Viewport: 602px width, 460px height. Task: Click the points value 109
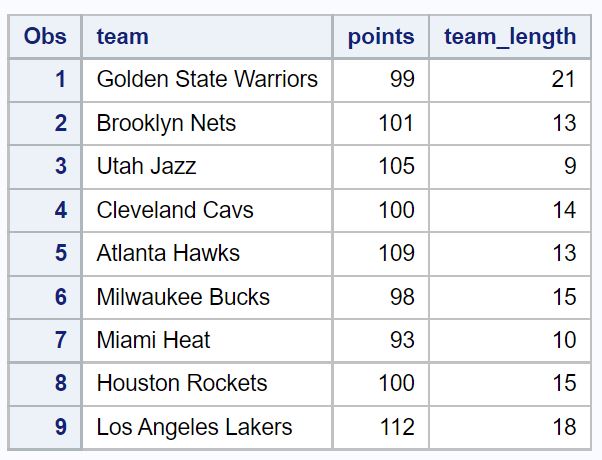pos(396,254)
